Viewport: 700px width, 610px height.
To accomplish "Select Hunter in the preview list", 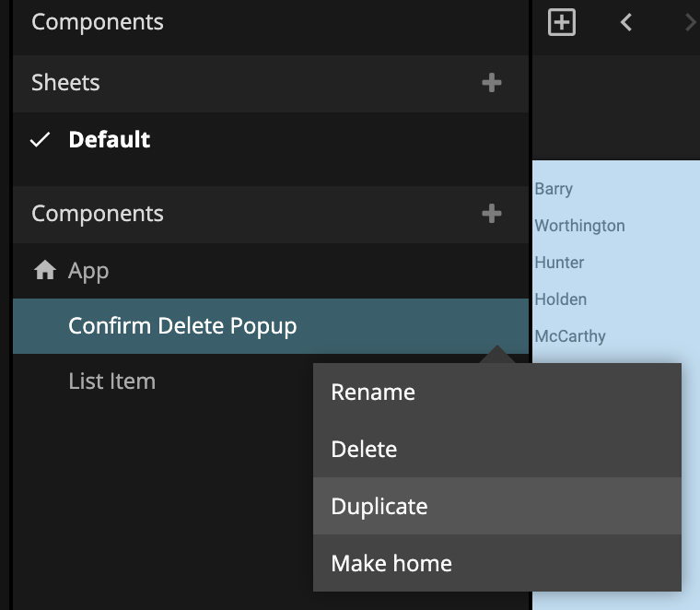I will coord(559,263).
